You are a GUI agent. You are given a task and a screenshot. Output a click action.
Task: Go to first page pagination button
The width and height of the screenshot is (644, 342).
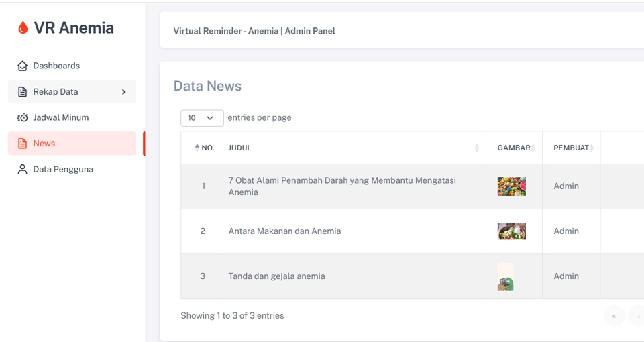[x=614, y=315]
